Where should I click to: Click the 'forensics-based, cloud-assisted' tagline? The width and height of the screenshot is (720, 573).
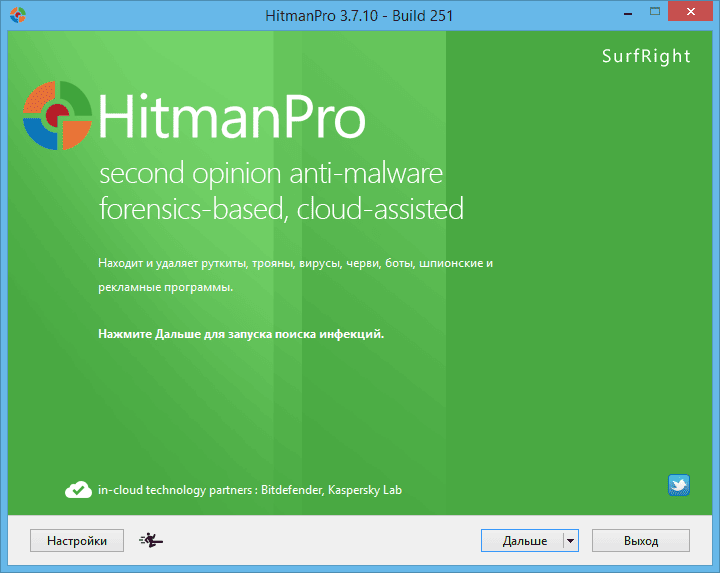click(281, 209)
